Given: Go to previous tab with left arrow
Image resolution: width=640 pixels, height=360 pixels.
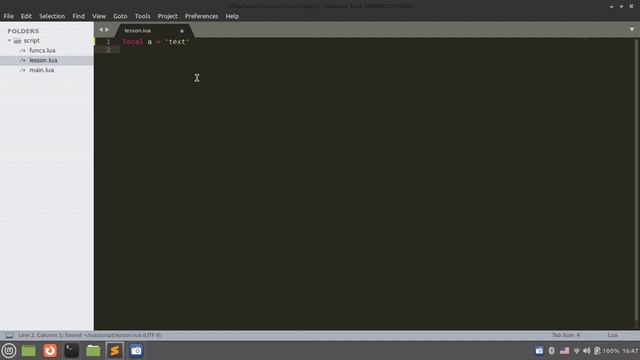Looking at the screenshot, I should coord(101,29).
